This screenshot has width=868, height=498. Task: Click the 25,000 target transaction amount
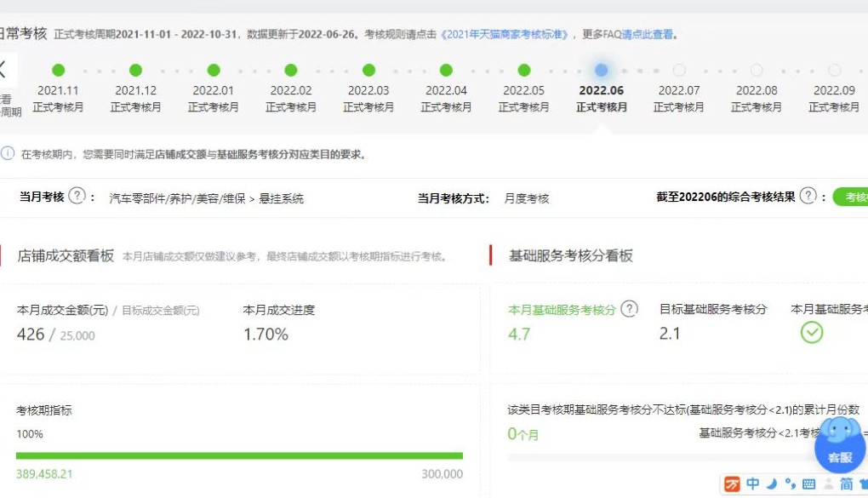coord(77,335)
